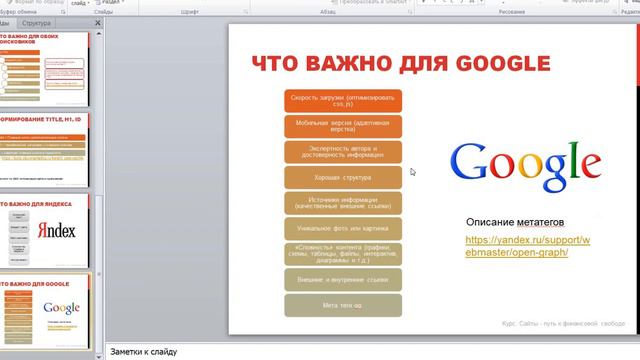This screenshot has height=360, width=640.
Task: Close the slides thumbnail pane
Action: coord(98,23)
